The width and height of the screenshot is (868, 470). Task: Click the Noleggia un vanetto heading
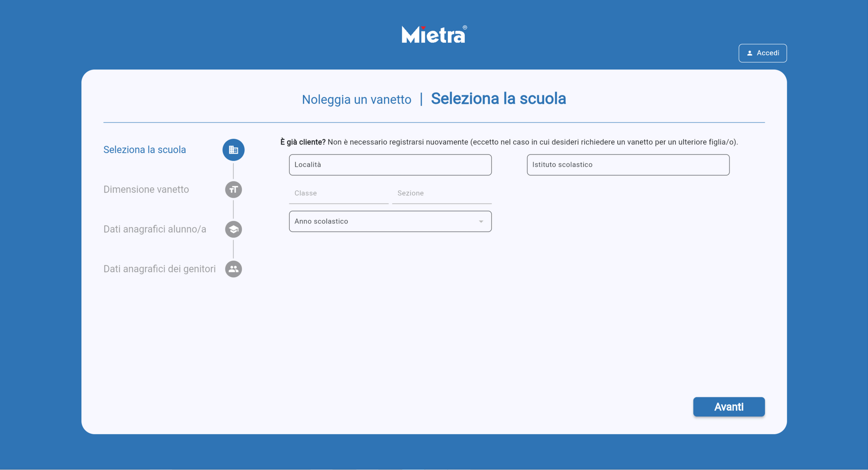tap(356, 99)
